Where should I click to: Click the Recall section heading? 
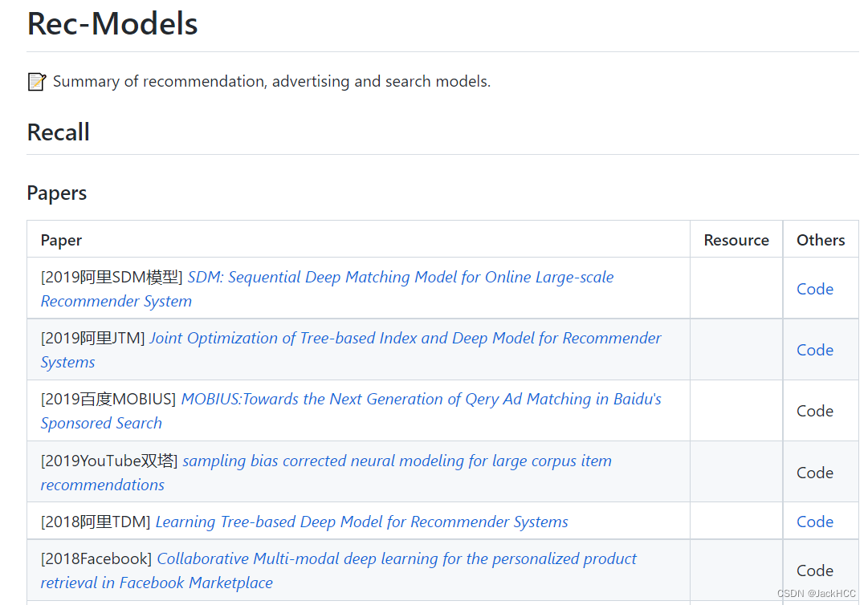(58, 132)
